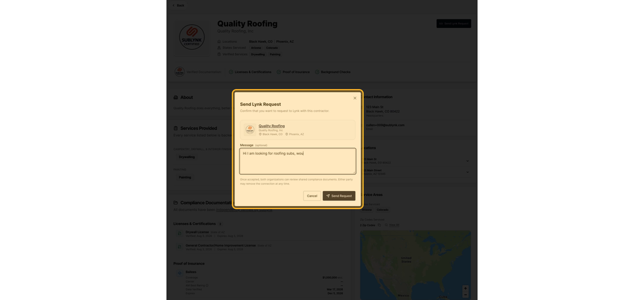
Task: Click the Send Lynk Request header button
Action: coord(454,24)
